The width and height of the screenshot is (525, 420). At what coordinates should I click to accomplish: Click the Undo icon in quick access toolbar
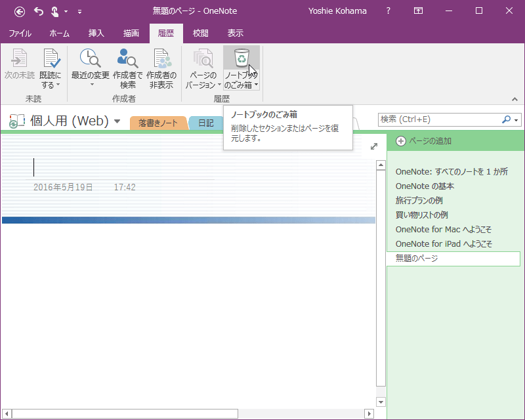click(x=39, y=11)
